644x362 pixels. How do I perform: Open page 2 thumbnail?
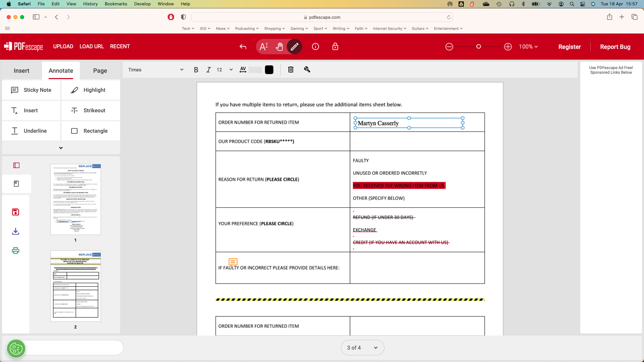(x=75, y=286)
